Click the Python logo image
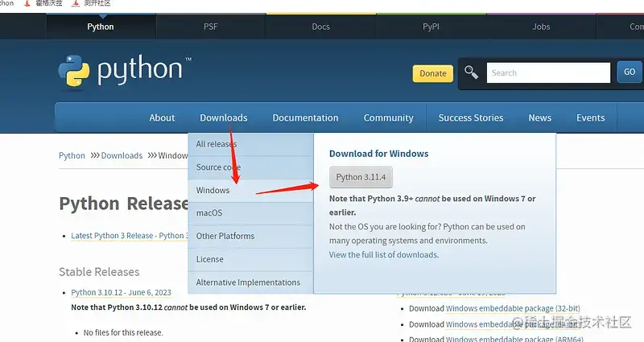644x342 pixels. coord(125,71)
